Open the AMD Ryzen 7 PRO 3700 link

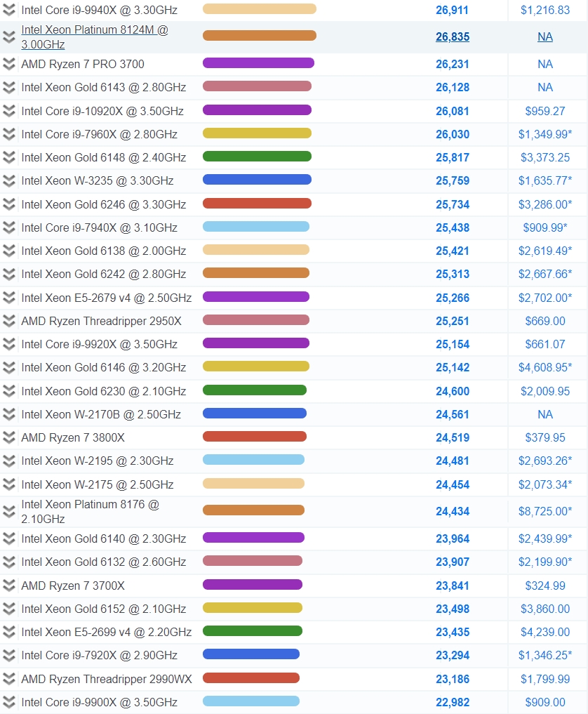(83, 64)
